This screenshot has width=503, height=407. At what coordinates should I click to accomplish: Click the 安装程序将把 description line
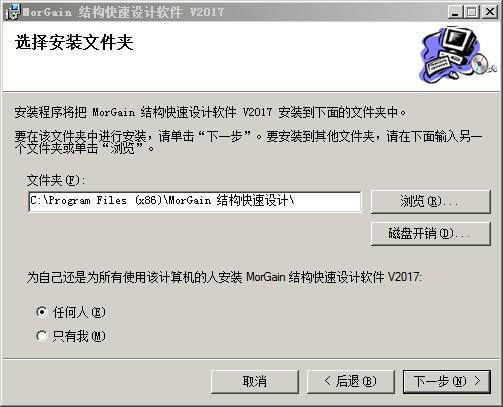coord(210,112)
